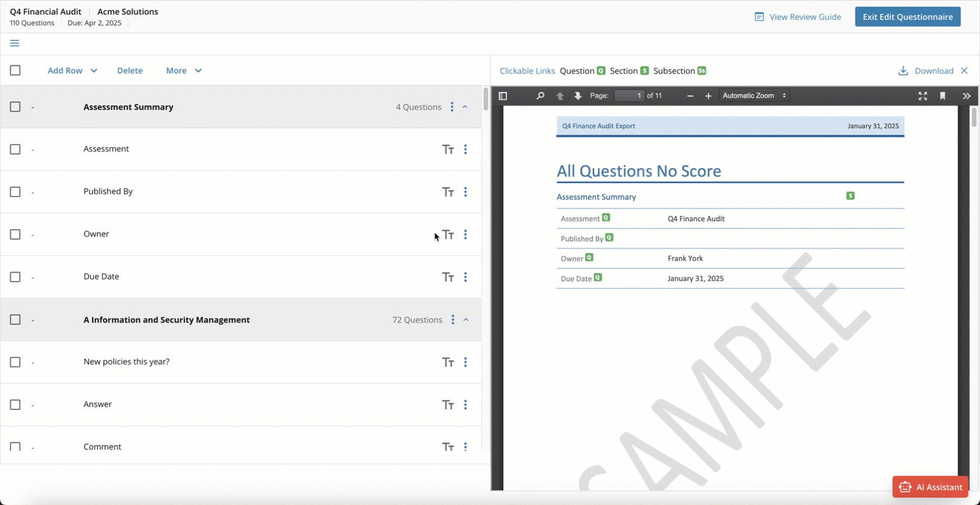Open three-dot menu for New policies this year?
Image resolution: width=980 pixels, height=505 pixels.
click(466, 362)
